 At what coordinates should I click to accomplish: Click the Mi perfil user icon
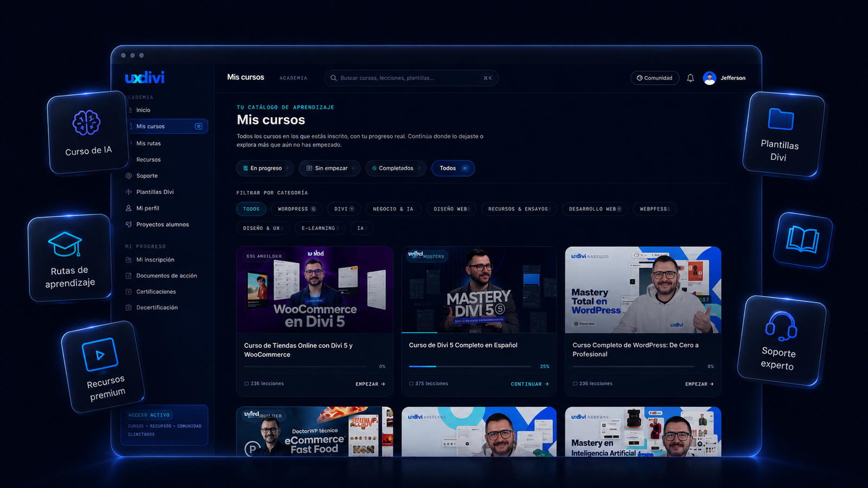click(129, 208)
